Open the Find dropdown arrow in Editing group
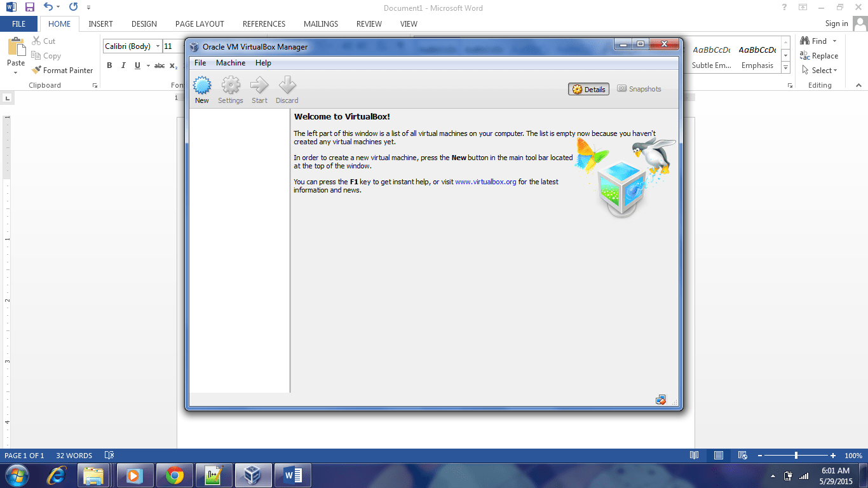 pyautogui.click(x=834, y=41)
